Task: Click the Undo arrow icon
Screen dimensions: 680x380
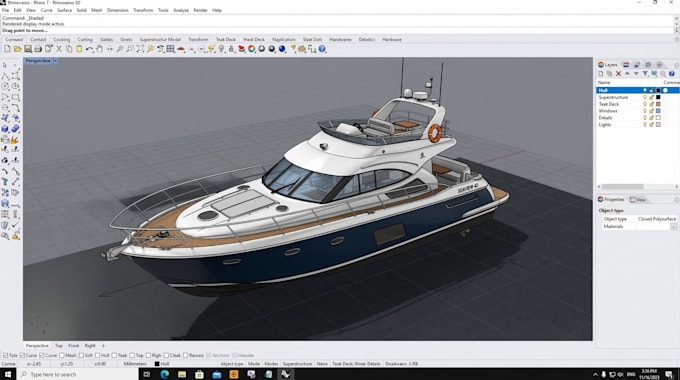Action: coord(89,49)
